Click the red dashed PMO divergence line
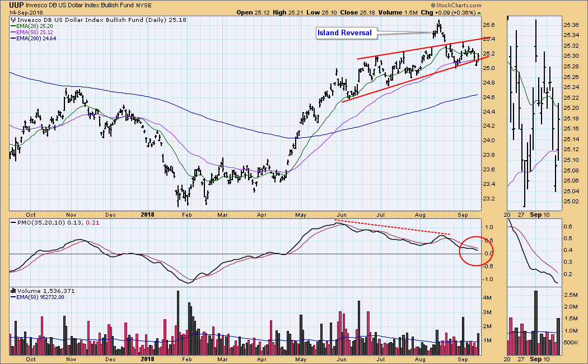588x364 pixels. [392, 227]
